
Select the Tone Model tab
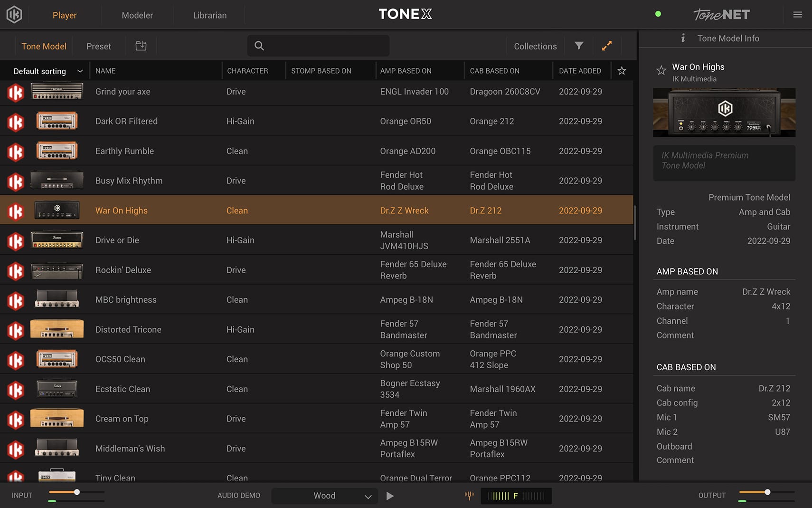tap(44, 46)
